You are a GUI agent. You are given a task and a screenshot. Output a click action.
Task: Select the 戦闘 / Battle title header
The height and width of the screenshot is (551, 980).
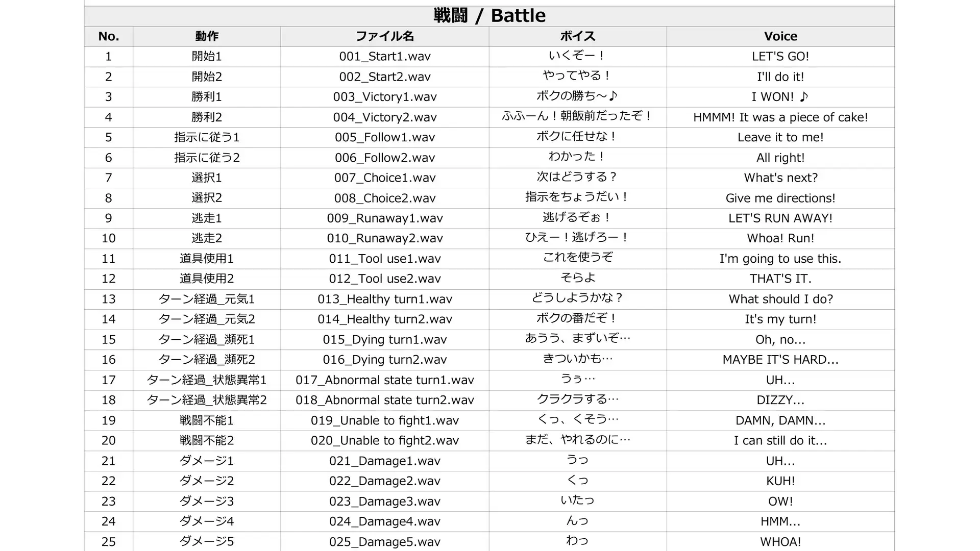489,16
